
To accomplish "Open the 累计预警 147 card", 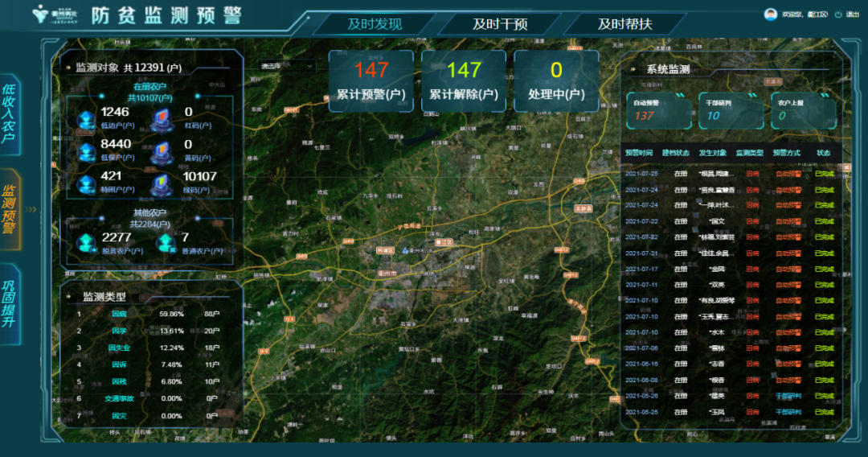I will click(371, 81).
